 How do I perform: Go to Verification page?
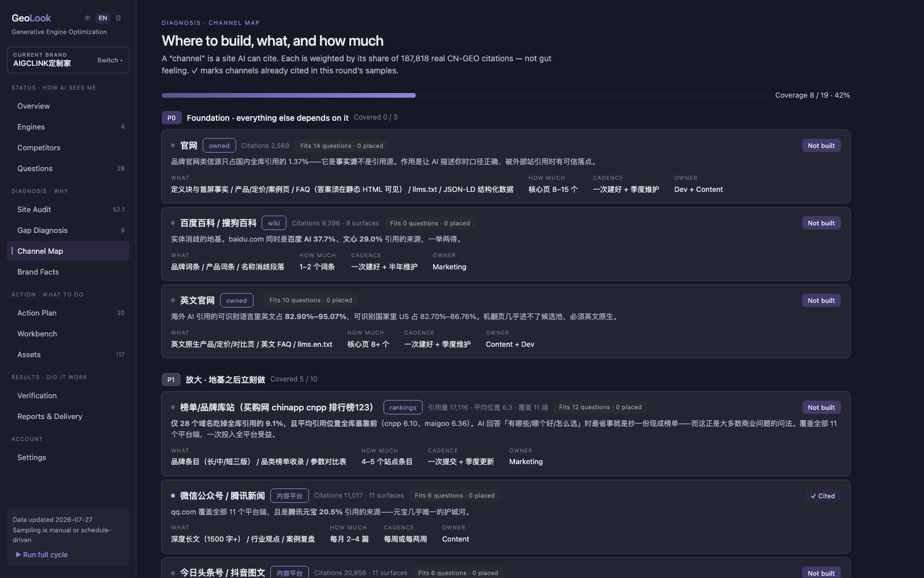pos(68,396)
